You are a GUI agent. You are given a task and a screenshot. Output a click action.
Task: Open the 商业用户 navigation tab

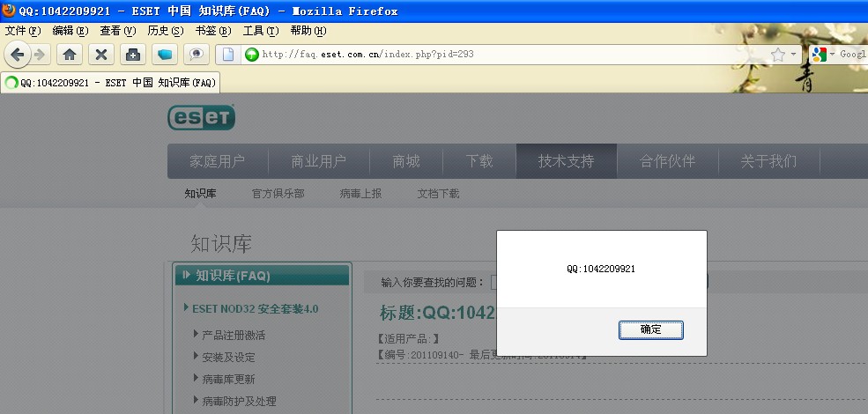click(319, 161)
